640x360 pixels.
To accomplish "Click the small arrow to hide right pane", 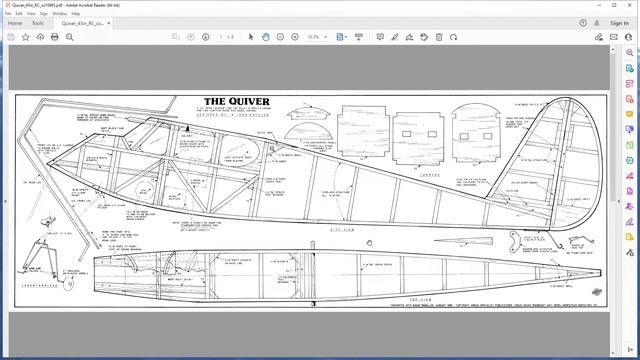I will click(x=619, y=201).
